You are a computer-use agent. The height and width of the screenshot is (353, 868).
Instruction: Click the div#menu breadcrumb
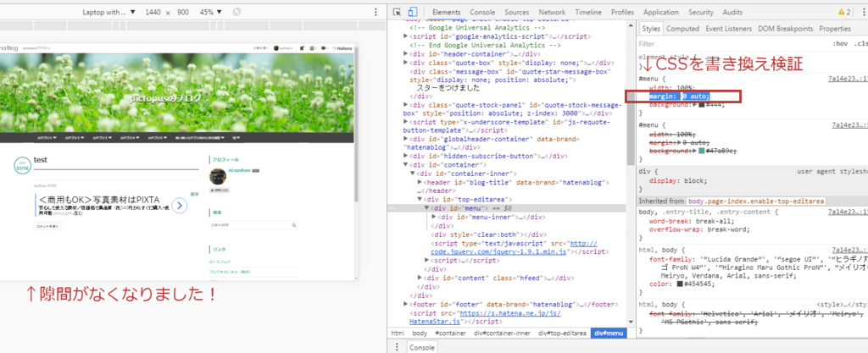pos(609,334)
